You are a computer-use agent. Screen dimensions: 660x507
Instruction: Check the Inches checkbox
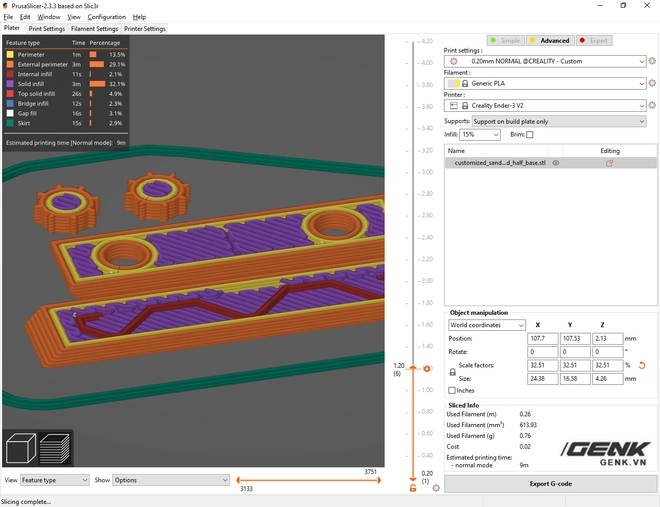point(452,390)
